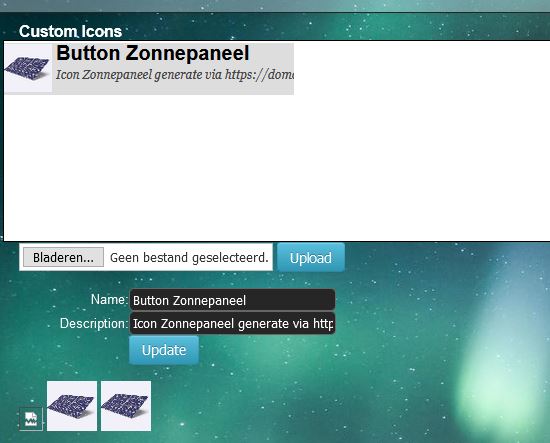Focus the Name input field
The height and width of the screenshot is (443, 550).
click(232, 300)
